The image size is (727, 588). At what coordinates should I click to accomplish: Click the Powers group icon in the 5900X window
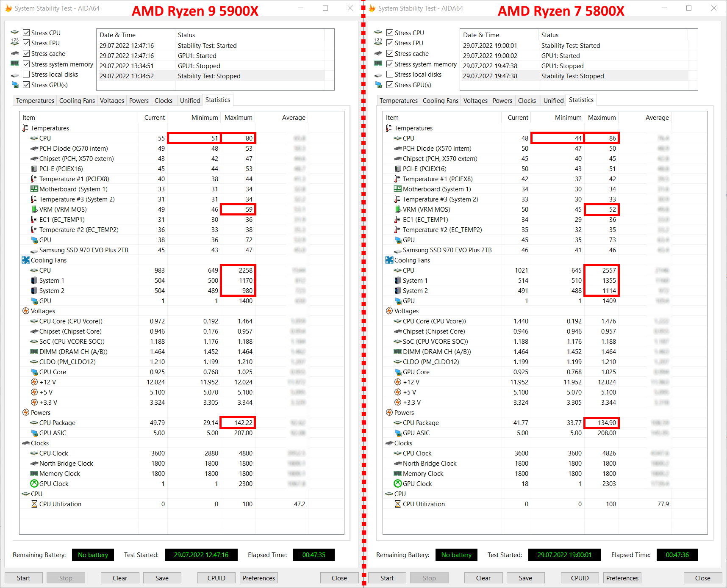point(25,412)
